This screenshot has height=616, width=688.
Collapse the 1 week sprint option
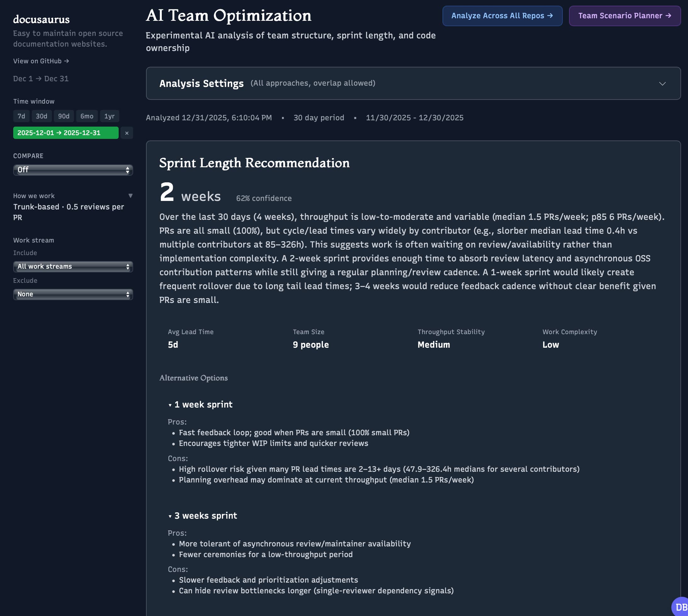(170, 405)
